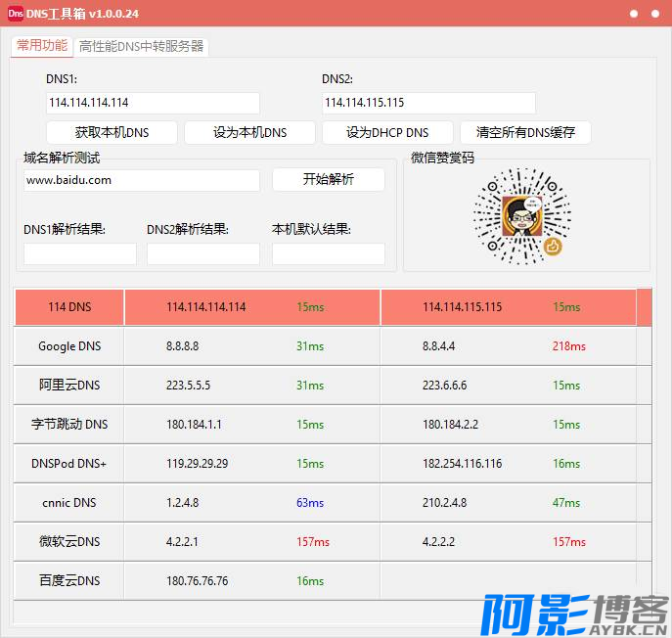
Task: Select the cnnic DNS row name
Action: (x=69, y=503)
